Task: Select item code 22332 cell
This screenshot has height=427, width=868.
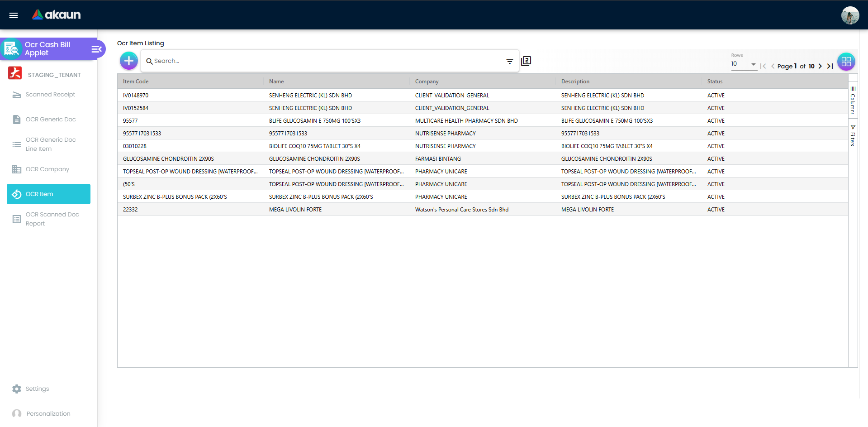Action: (x=190, y=210)
